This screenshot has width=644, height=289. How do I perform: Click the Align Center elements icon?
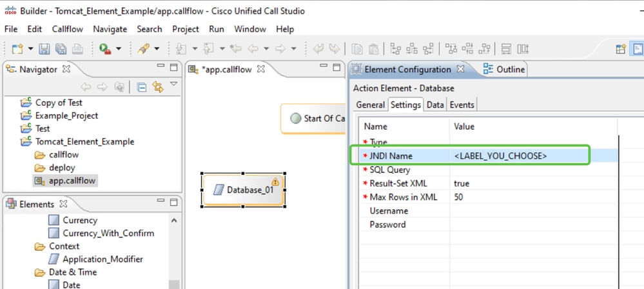click(x=412, y=49)
